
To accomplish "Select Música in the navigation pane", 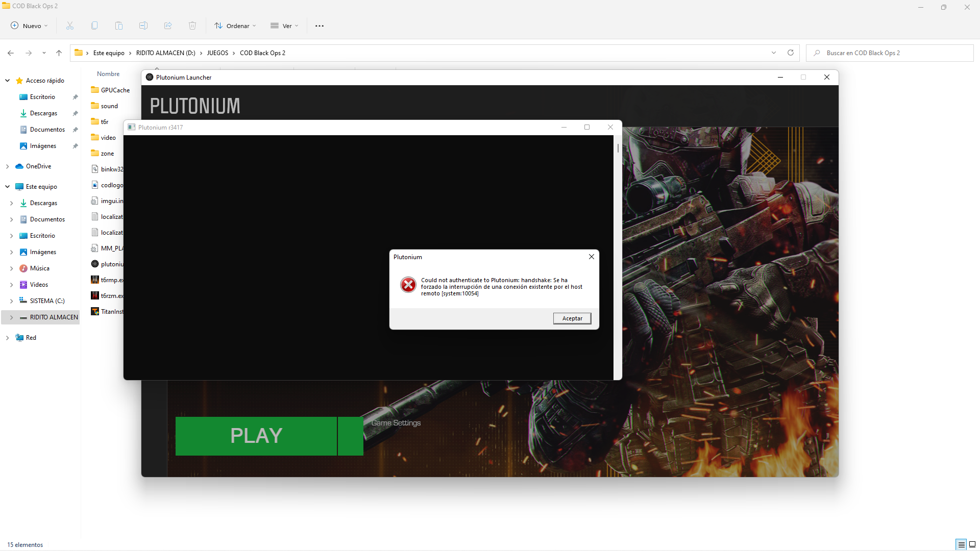I will coord(39,268).
